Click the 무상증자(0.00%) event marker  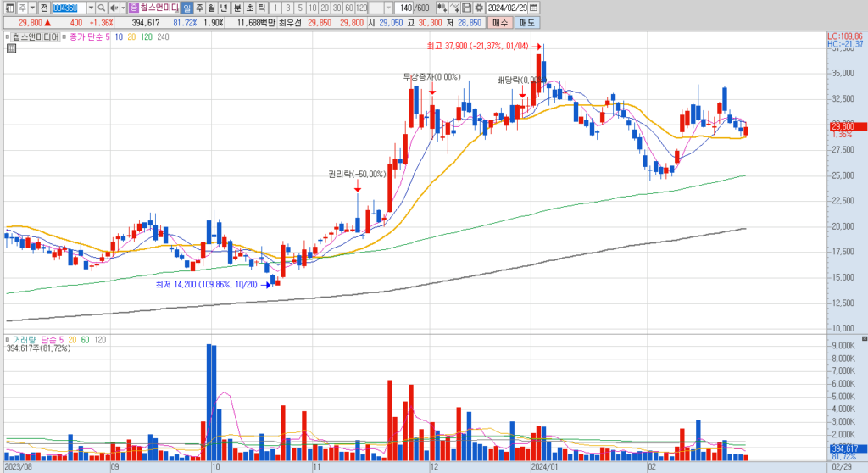pos(431,77)
